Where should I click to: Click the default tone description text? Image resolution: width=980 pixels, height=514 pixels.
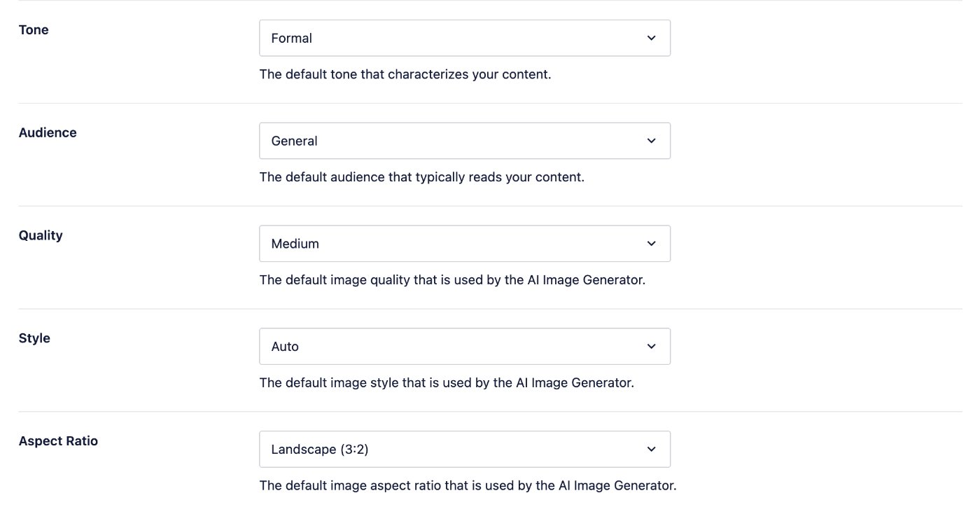click(x=405, y=74)
